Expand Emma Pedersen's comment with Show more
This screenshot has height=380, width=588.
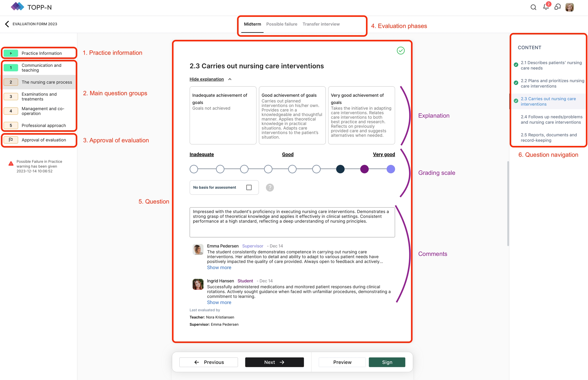click(x=219, y=268)
